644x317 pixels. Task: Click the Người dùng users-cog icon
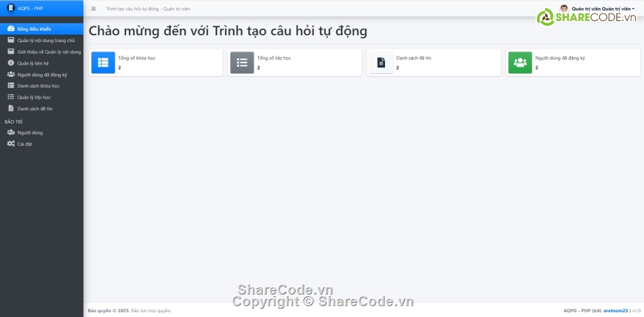coord(11,132)
